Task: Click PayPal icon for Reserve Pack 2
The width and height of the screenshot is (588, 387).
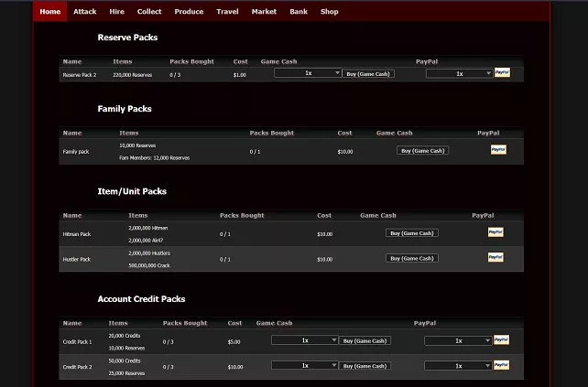Action: point(502,72)
